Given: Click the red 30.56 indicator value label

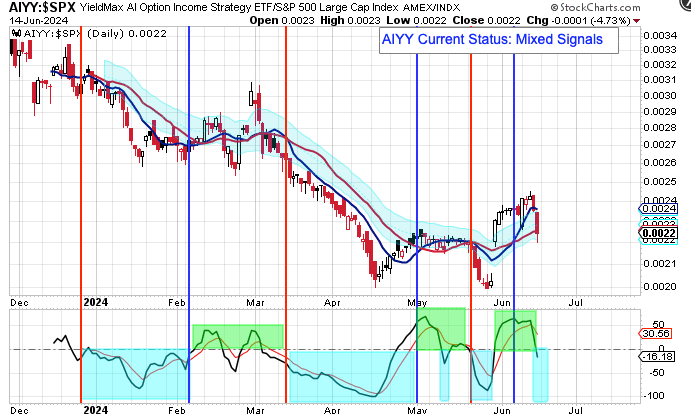Looking at the screenshot, I should [x=653, y=335].
